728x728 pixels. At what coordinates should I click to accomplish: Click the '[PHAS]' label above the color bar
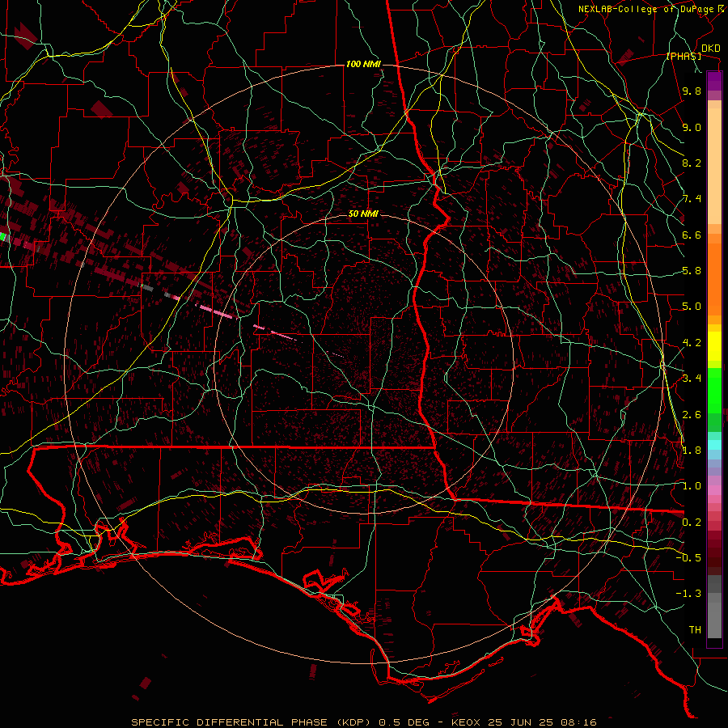684,57
